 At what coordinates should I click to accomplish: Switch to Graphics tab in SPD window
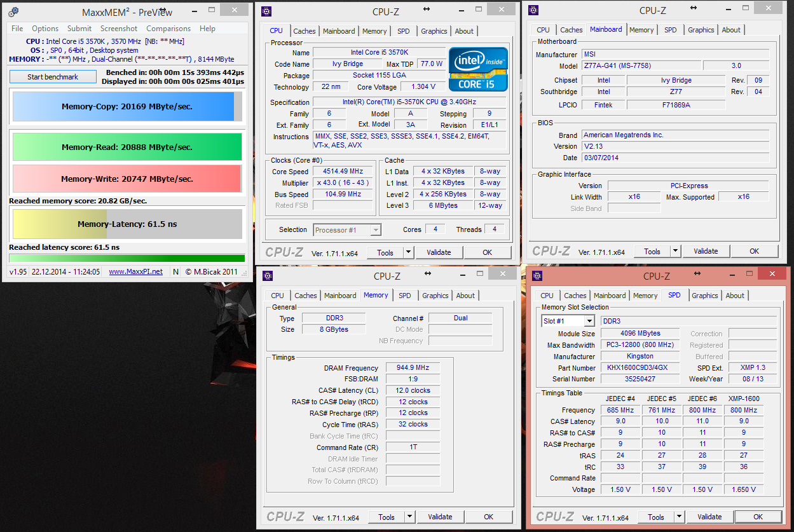pyautogui.click(x=705, y=296)
